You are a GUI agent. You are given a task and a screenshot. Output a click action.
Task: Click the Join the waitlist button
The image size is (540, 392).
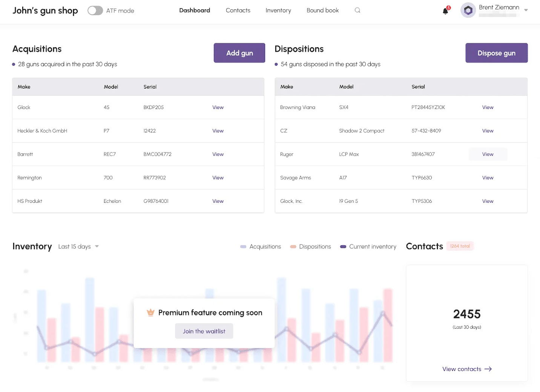tap(204, 331)
